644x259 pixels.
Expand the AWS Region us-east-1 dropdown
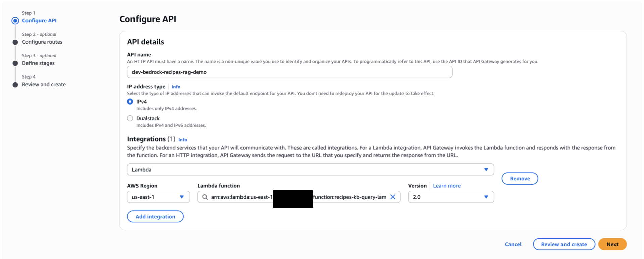coord(158,197)
